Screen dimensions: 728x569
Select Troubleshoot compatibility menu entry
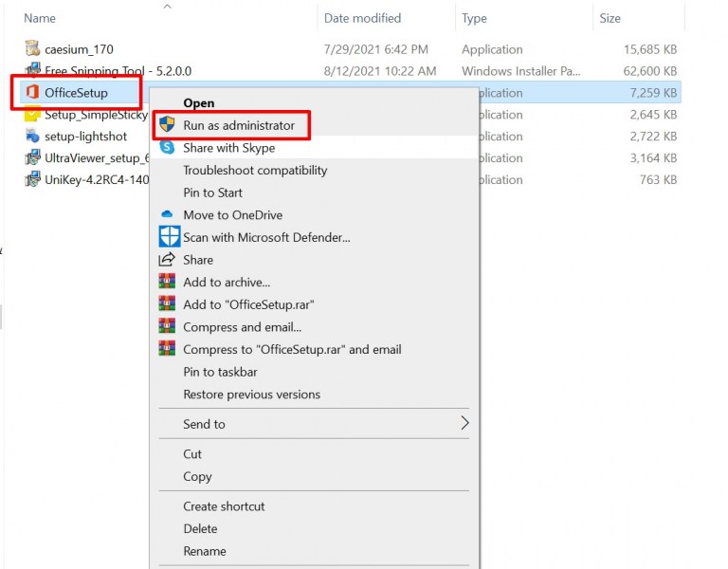255,171
